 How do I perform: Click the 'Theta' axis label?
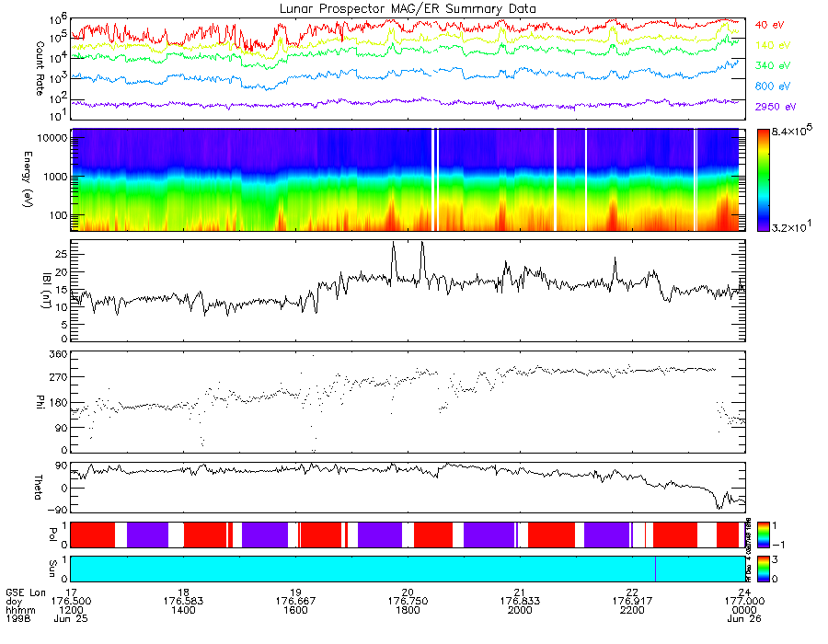[x=38, y=487]
